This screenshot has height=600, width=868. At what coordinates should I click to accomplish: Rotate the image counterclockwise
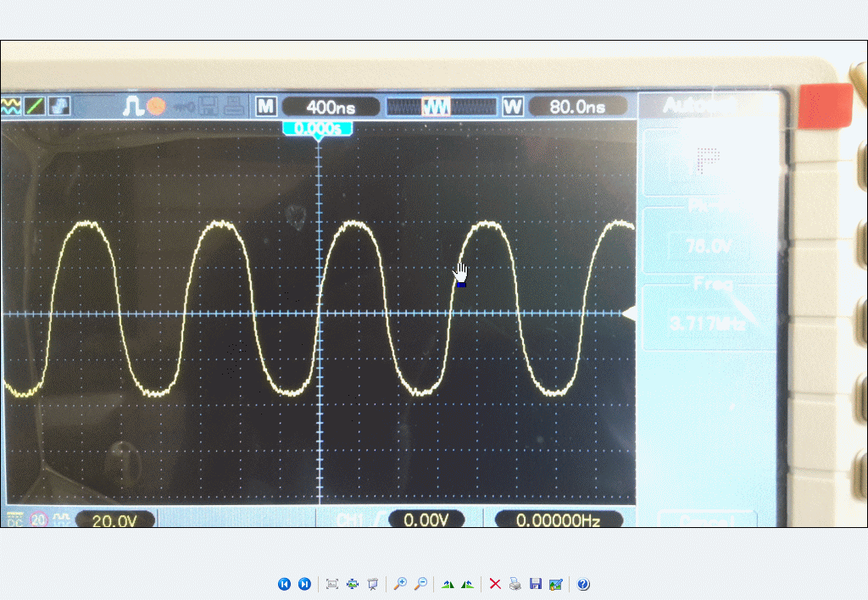(x=467, y=584)
